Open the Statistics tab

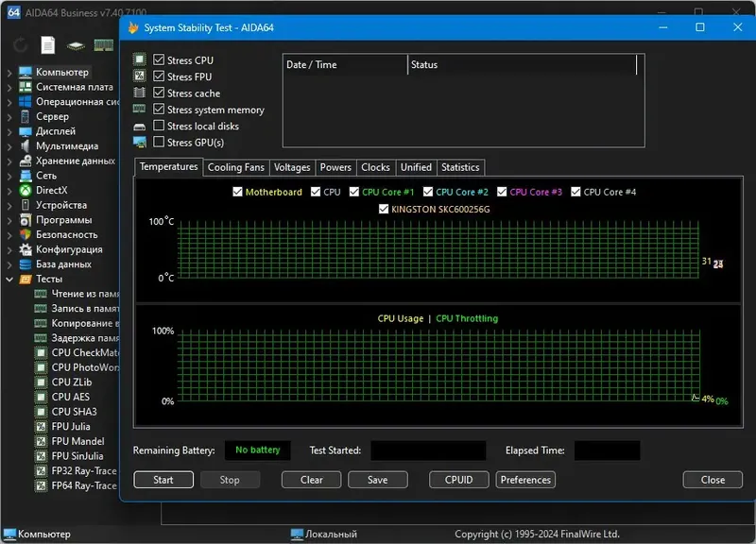[460, 167]
